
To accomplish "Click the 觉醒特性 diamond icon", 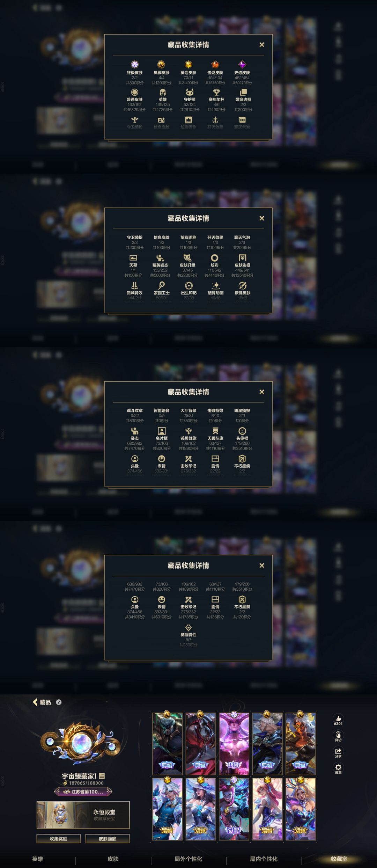I will click(188, 627).
